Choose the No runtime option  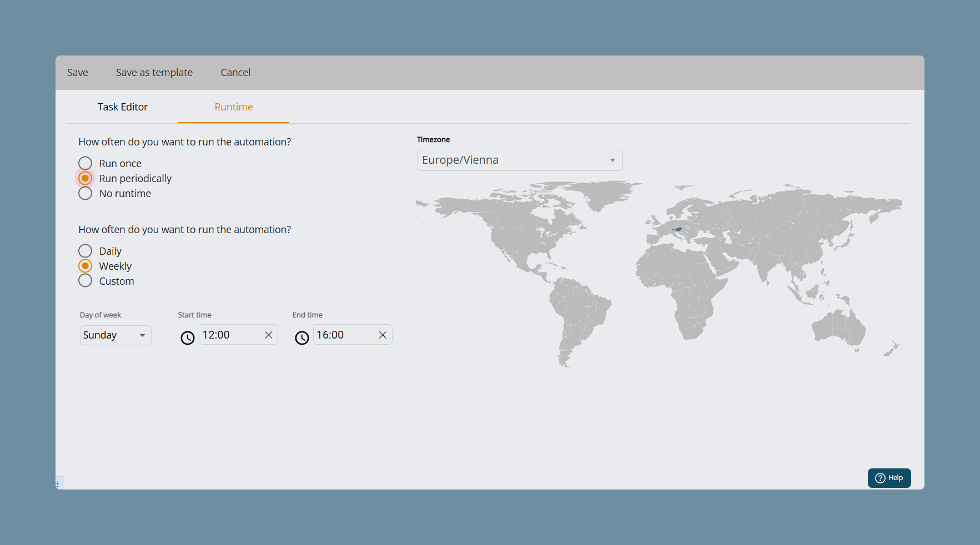(x=85, y=193)
